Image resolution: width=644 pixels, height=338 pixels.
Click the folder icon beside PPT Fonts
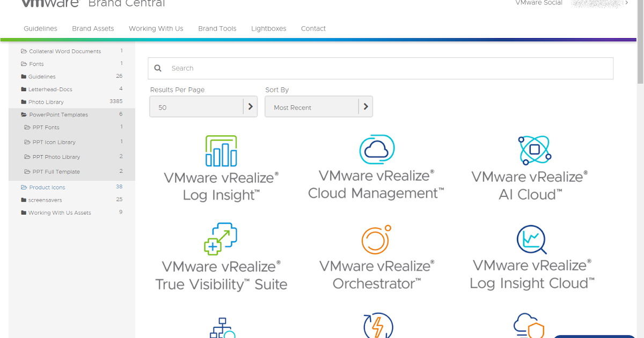(27, 127)
